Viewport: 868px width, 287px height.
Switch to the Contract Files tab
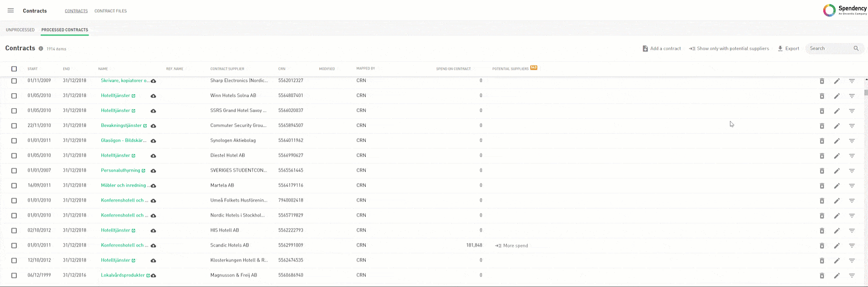[110, 11]
